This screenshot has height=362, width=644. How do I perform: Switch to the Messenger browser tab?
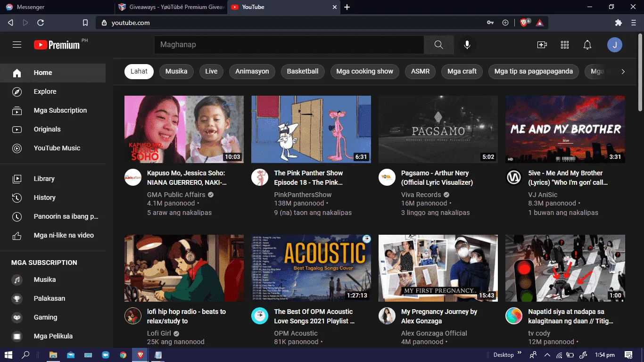click(x=57, y=7)
